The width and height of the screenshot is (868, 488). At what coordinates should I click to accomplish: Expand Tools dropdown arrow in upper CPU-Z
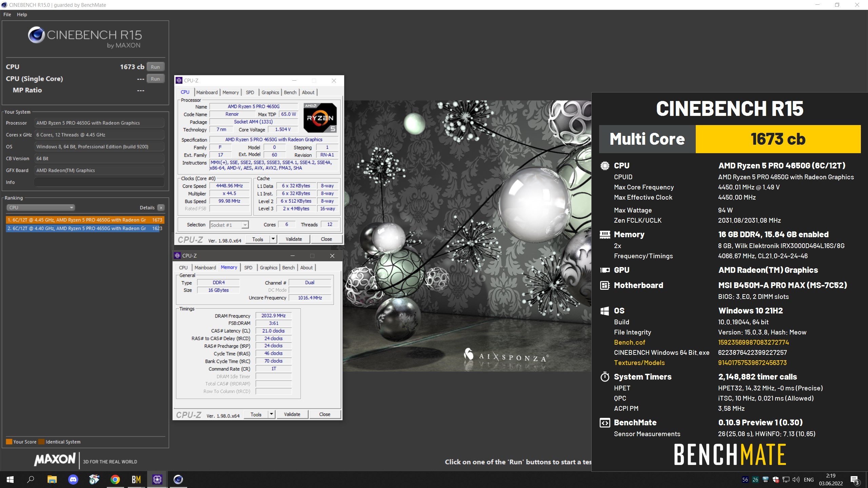coord(273,239)
